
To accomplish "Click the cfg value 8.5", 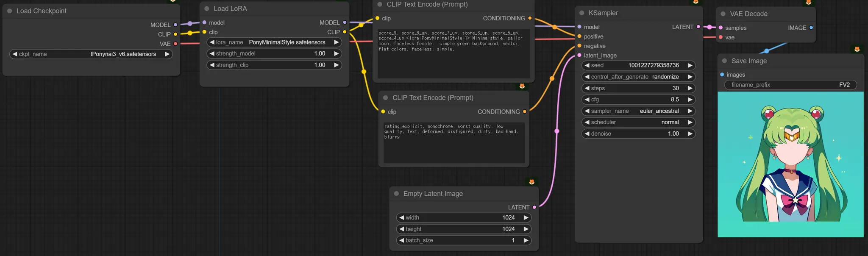I will pos(675,99).
